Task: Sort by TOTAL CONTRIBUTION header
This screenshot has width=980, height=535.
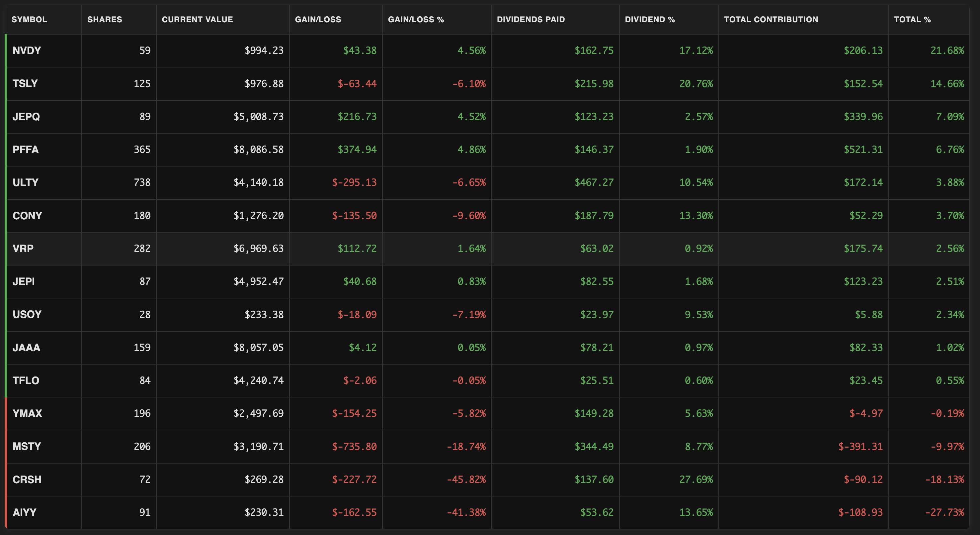Action: (771, 19)
